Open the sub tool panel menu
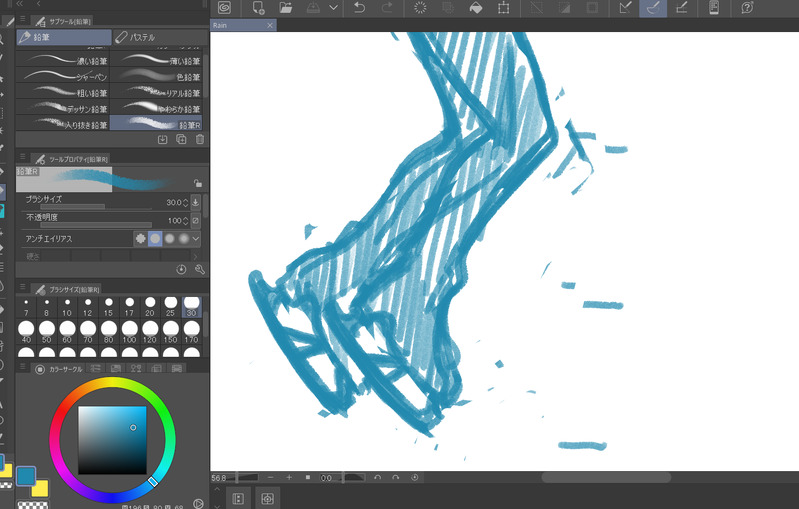 click(x=22, y=19)
